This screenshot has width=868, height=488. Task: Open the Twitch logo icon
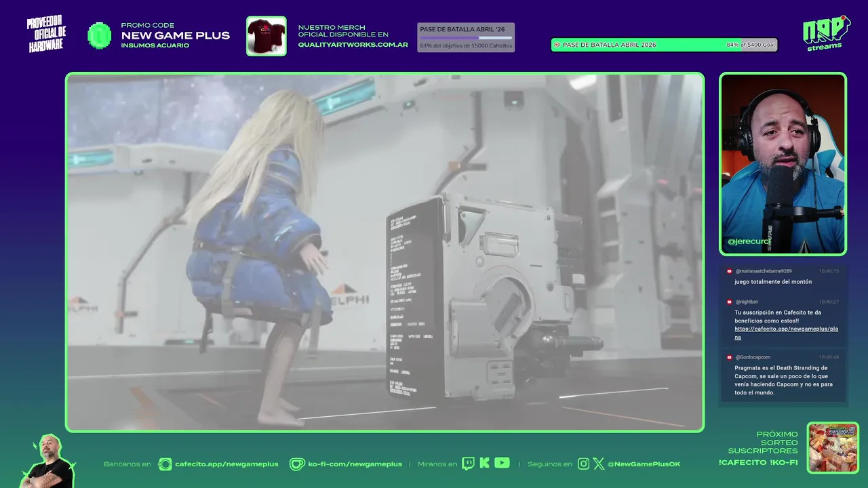pos(468,464)
